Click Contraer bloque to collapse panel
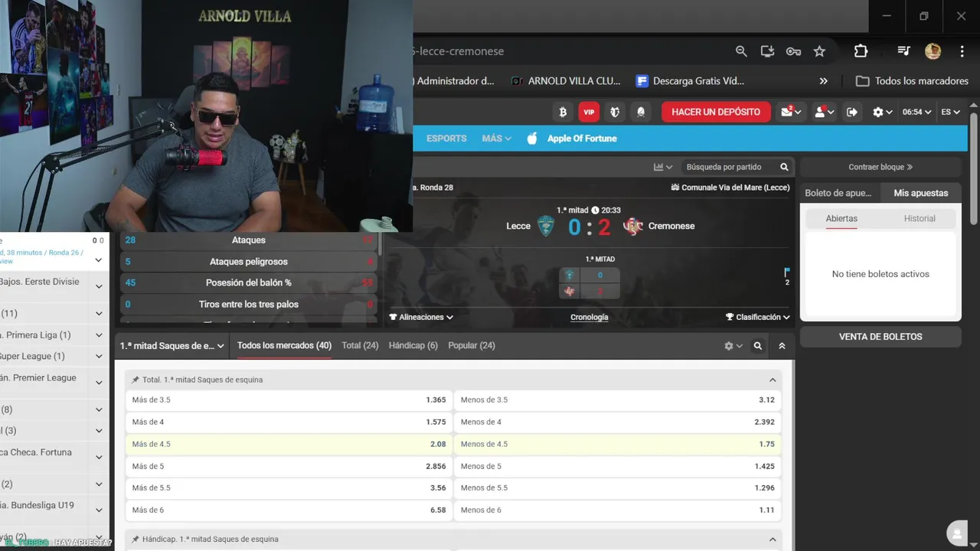 click(880, 167)
